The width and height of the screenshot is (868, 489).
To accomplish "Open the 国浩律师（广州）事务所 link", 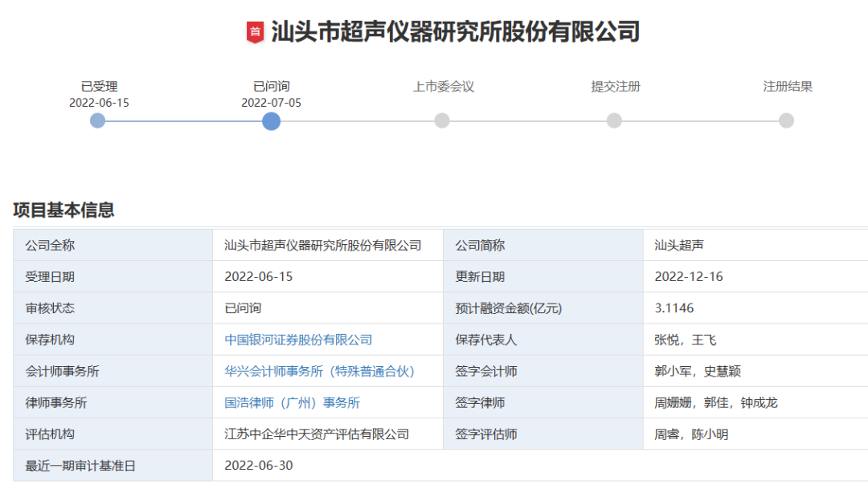I will coord(293,403).
